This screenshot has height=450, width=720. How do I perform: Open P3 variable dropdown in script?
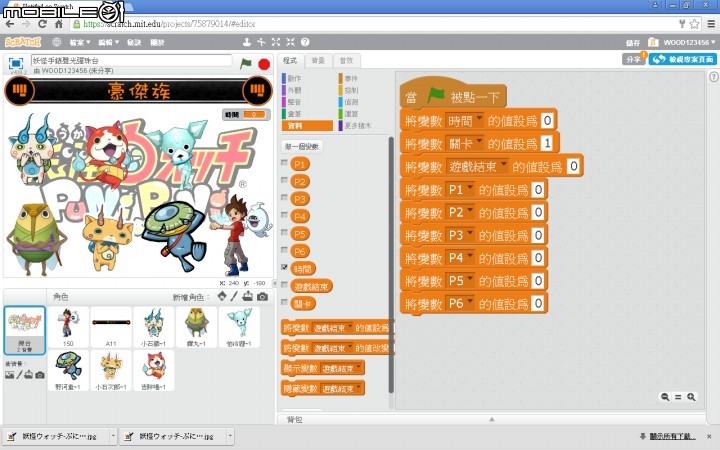click(470, 235)
